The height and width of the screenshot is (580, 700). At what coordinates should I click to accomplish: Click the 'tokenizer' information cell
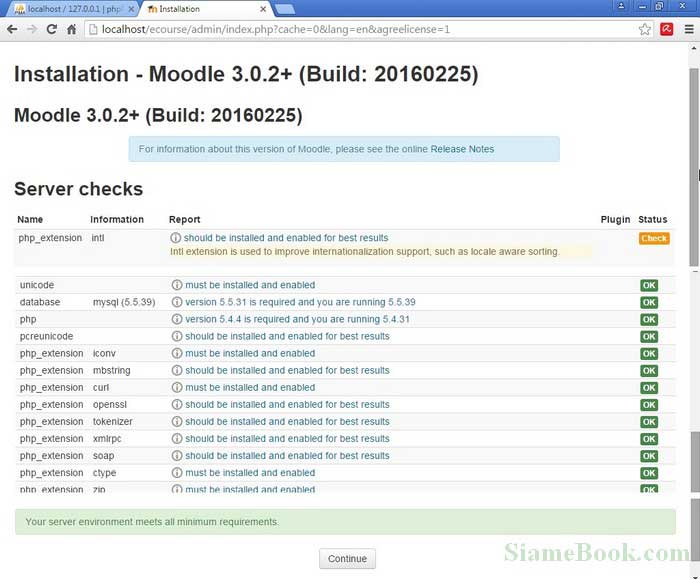click(112, 421)
